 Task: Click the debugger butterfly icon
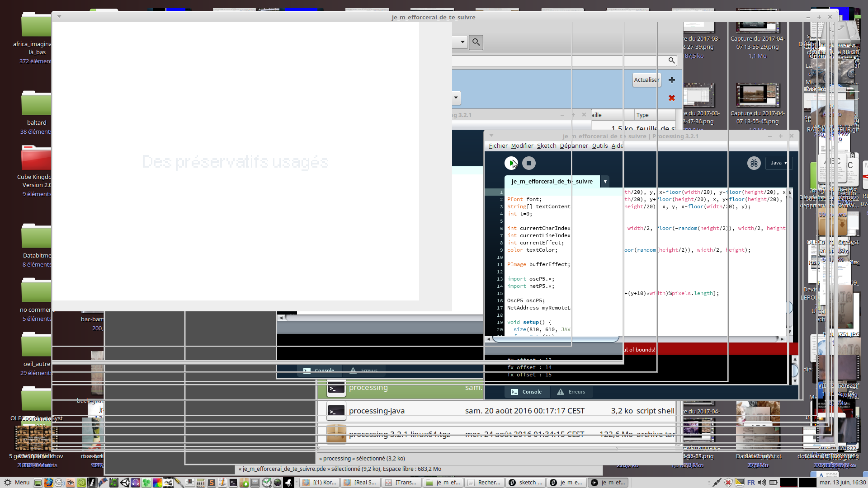coord(754,163)
